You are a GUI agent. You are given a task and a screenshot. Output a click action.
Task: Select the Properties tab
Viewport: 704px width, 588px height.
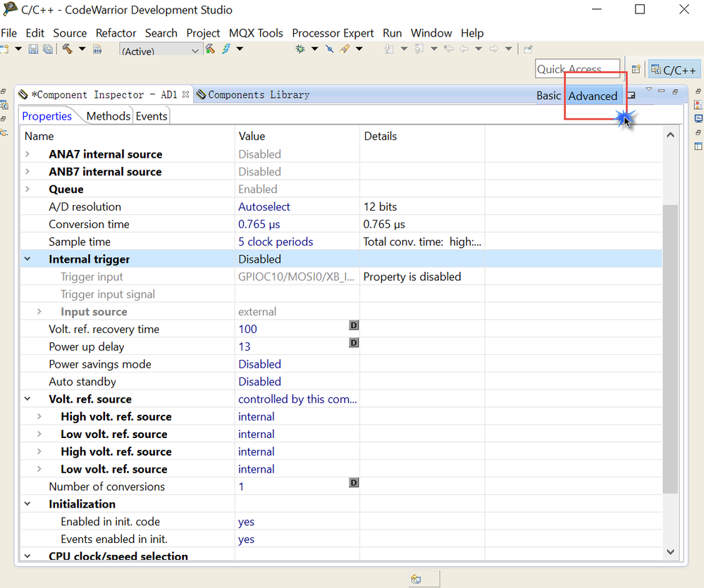[47, 116]
